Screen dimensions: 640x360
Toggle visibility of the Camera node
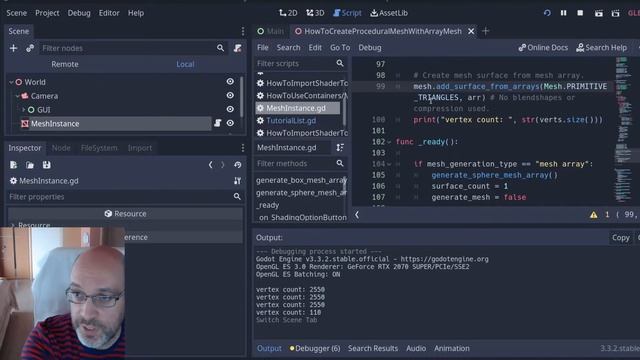tap(230, 96)
